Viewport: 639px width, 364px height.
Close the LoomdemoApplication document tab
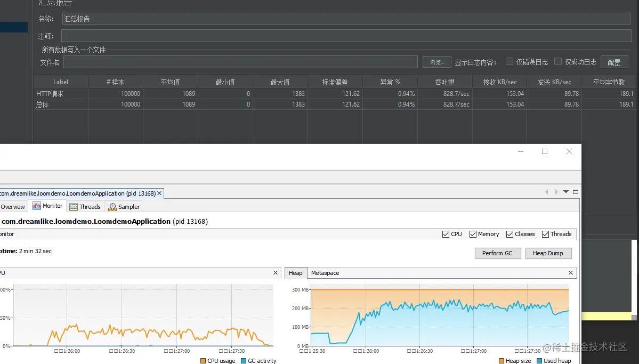159,193
